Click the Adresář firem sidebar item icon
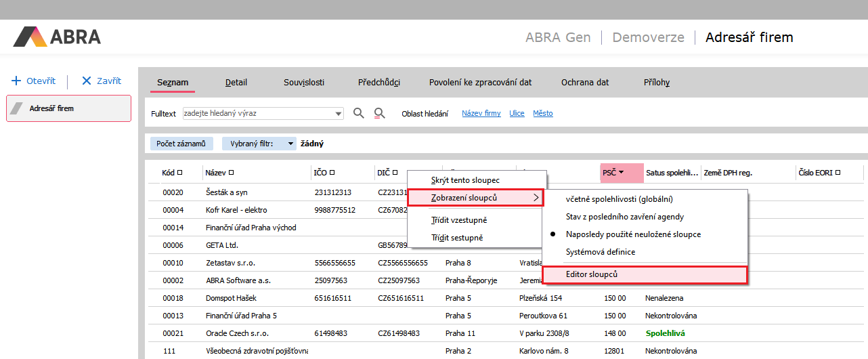Image resolution: width=868 pixels, height=359 pixels. [x=18, y=108]
